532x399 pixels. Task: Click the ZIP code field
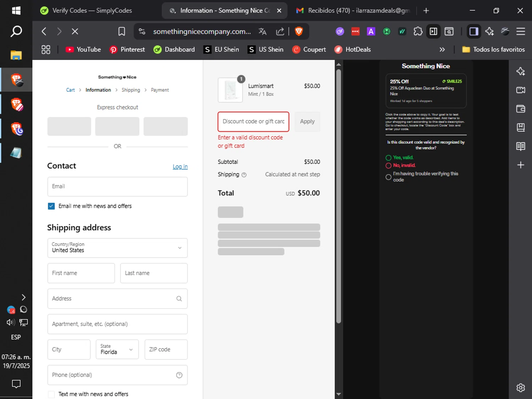coord(166,349)
